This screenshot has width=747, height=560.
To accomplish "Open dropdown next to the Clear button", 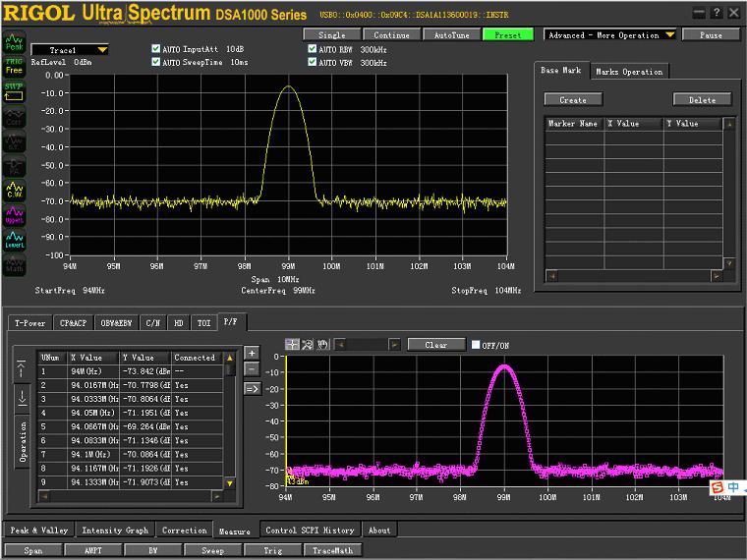I will point(394,345).
